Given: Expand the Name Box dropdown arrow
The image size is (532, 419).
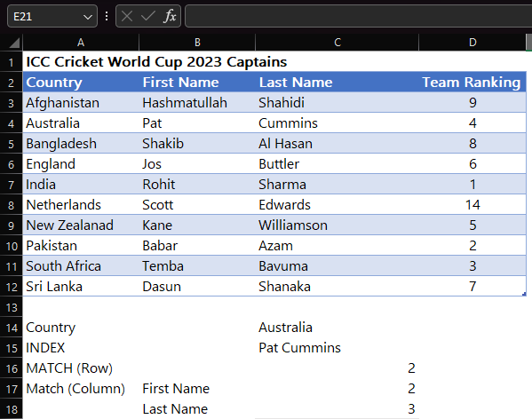Looking at the screenshot, I should tap(88, 17).
